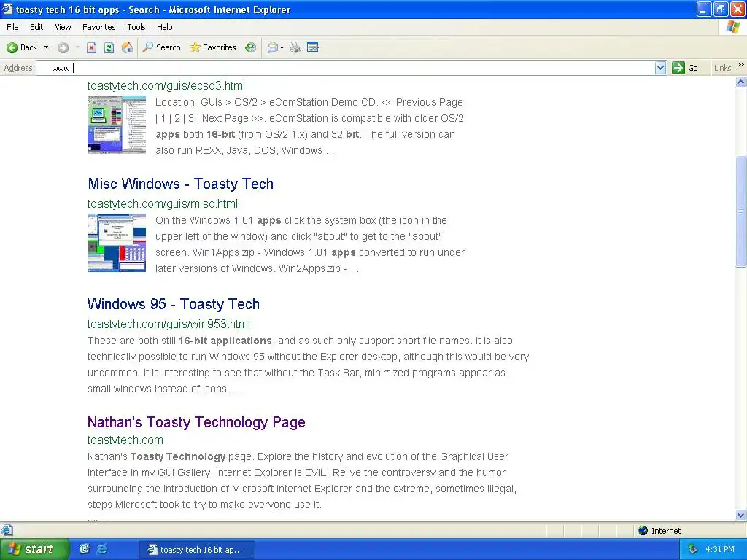Open the Misc Windows - Toasty Tech result

181,184
